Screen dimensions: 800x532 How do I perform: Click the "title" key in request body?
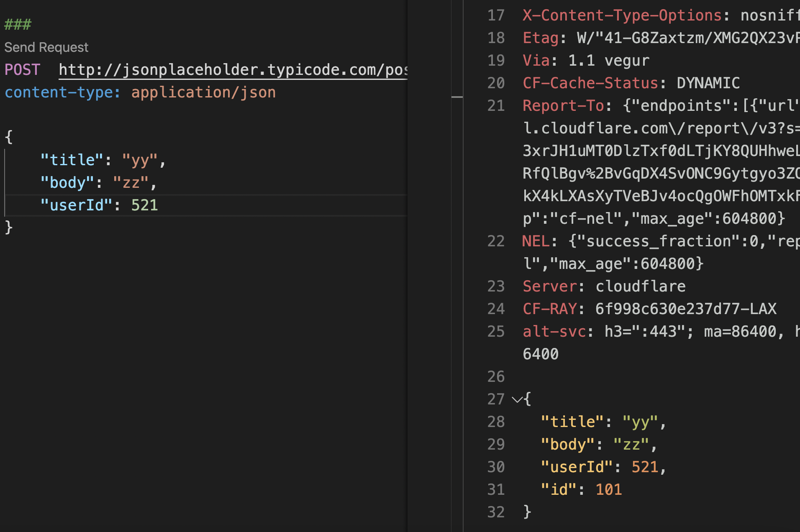pyautogui.click(x=72, y=160)
